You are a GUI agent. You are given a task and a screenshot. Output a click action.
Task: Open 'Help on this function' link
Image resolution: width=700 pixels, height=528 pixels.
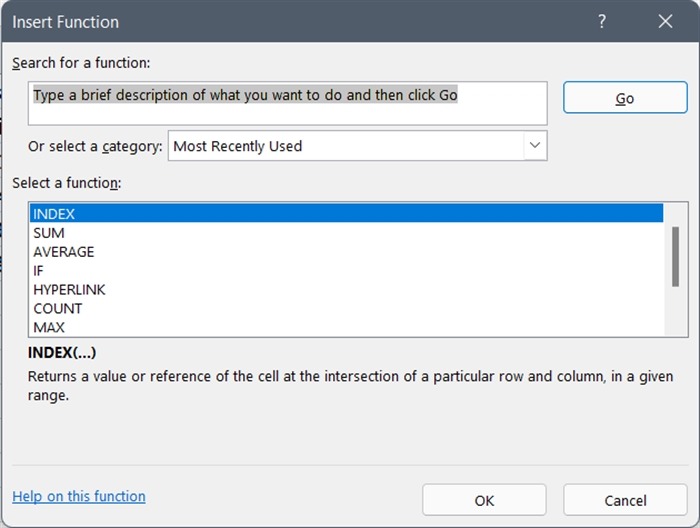coord(79,496)
